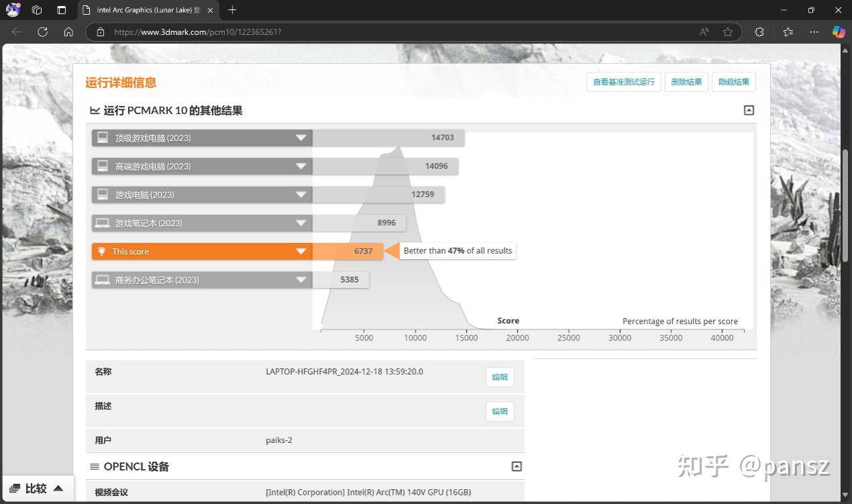Collapse the OPENCL 设备 section
Image resolution: width=852 pixels, height=504 pixels.
click(x=516, y=466)
